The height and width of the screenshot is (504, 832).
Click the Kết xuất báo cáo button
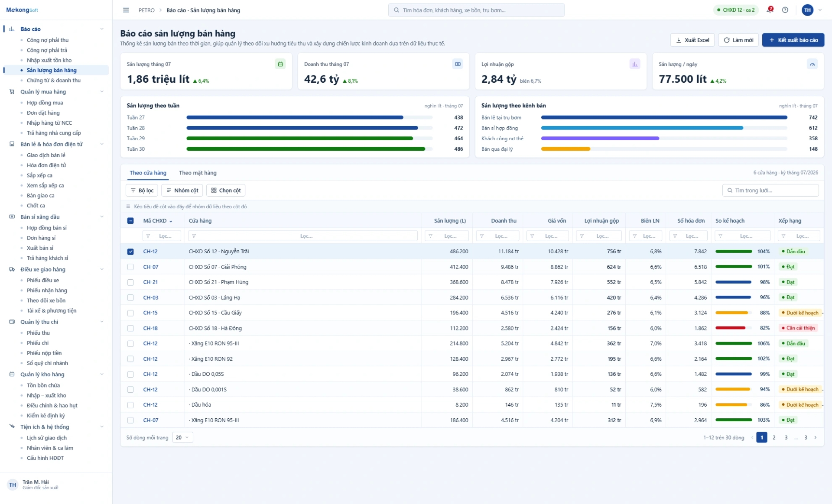(x=793, y=40)
